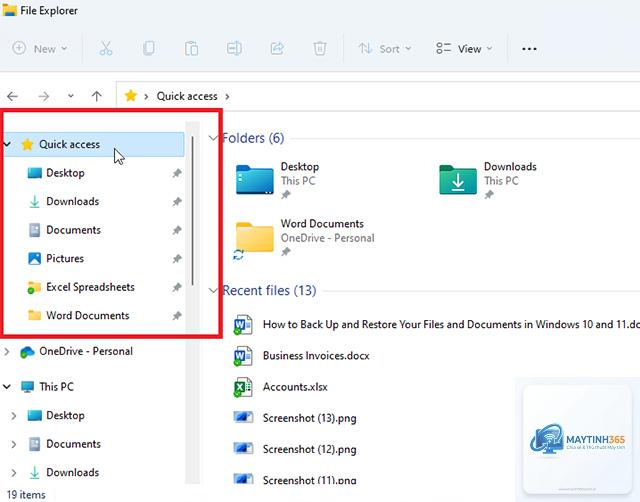640x502 pixels.
Task: Click the Share icon in toolbar
Action: pos(277,49)
